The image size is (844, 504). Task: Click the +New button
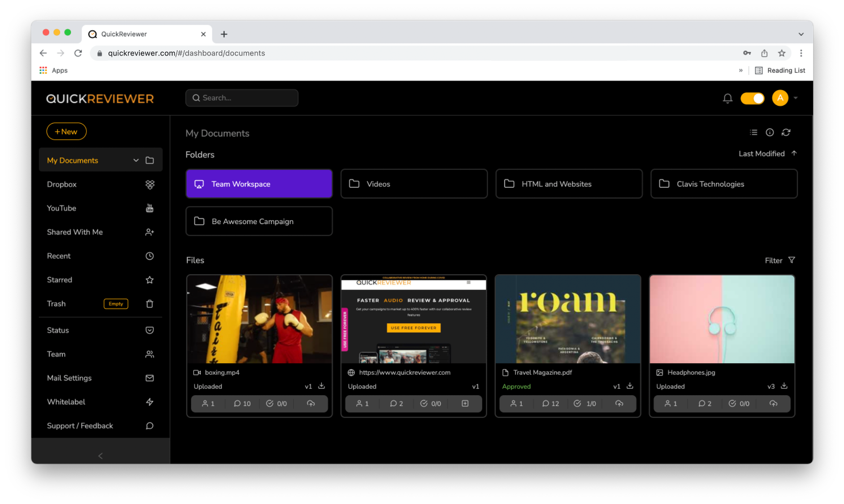pos(66,131)
